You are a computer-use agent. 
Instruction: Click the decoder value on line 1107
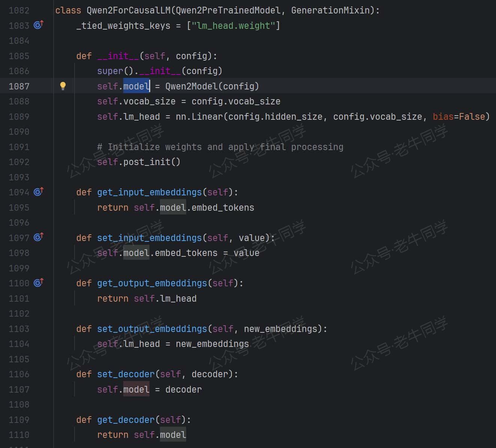point(184,390)
